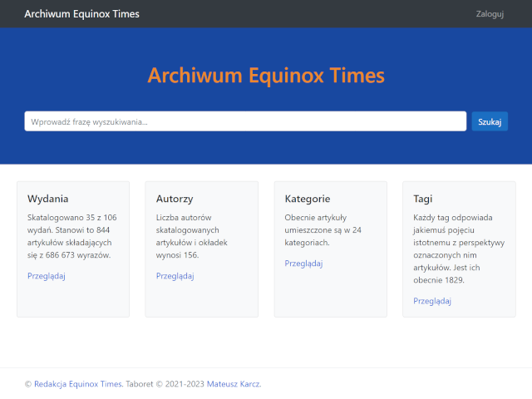
Task: Click the Tagi description mentioning 1829 tags
Action: pyautogui.click(x=452, y=249)
